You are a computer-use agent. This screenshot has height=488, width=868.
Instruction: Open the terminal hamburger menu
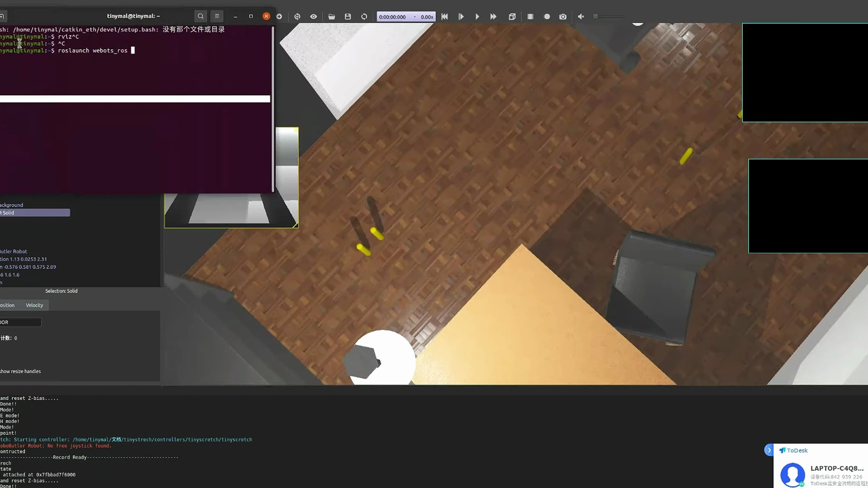(217, 16)
